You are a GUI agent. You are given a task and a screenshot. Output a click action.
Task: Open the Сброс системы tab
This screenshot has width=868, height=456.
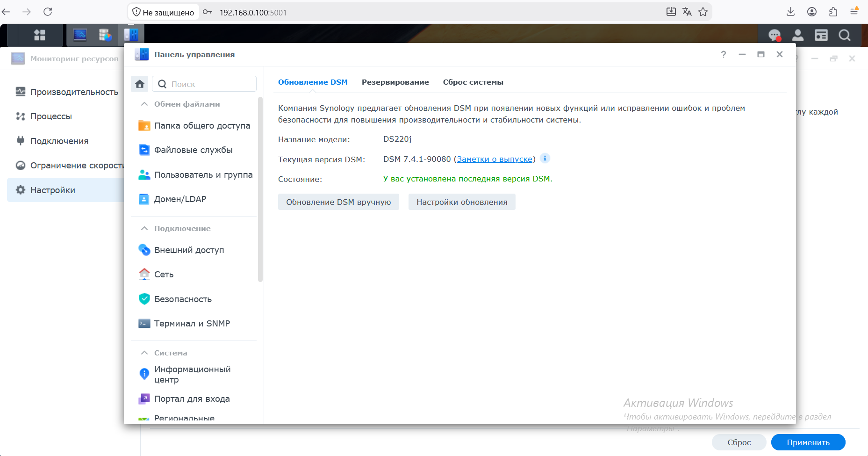tap(473, 82)
